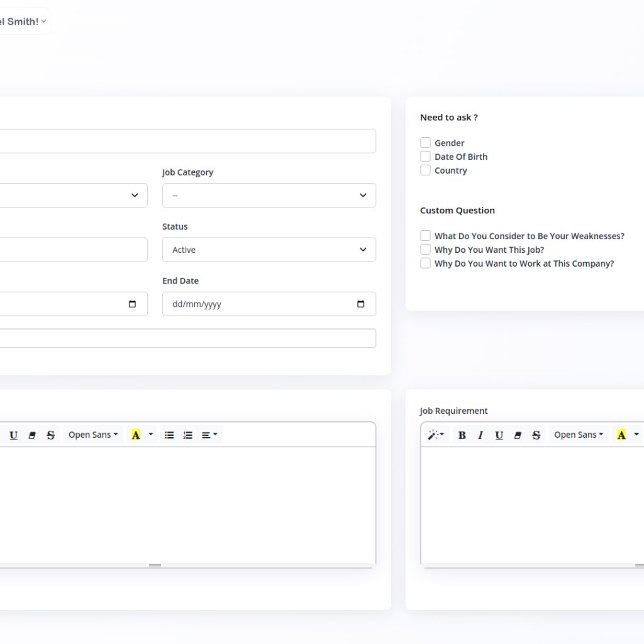
Task: Open the Job Category dropdown
Action: pos(269,196)
